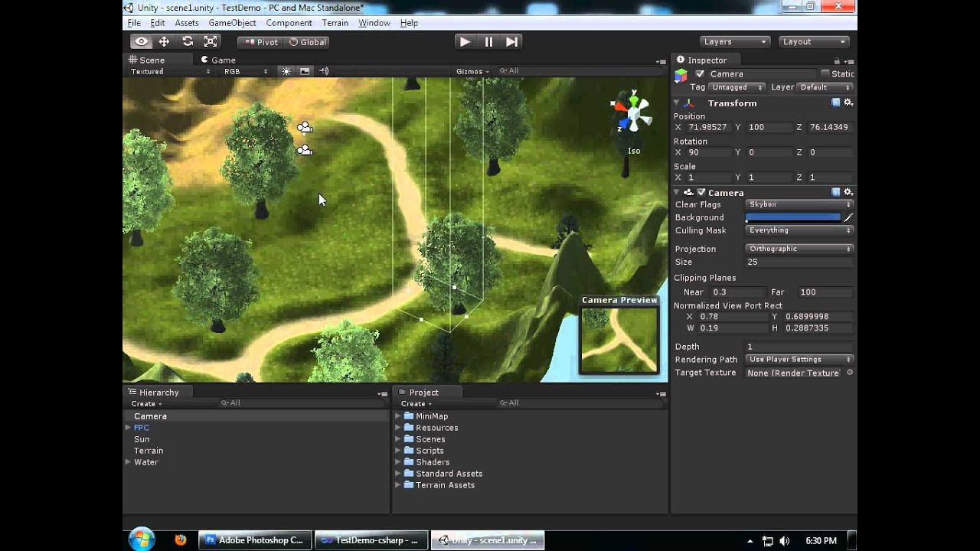Collapse the Transform component
The height and width of the screenshot is (551, 980).
pyautogui.click(x=677, y=103)
